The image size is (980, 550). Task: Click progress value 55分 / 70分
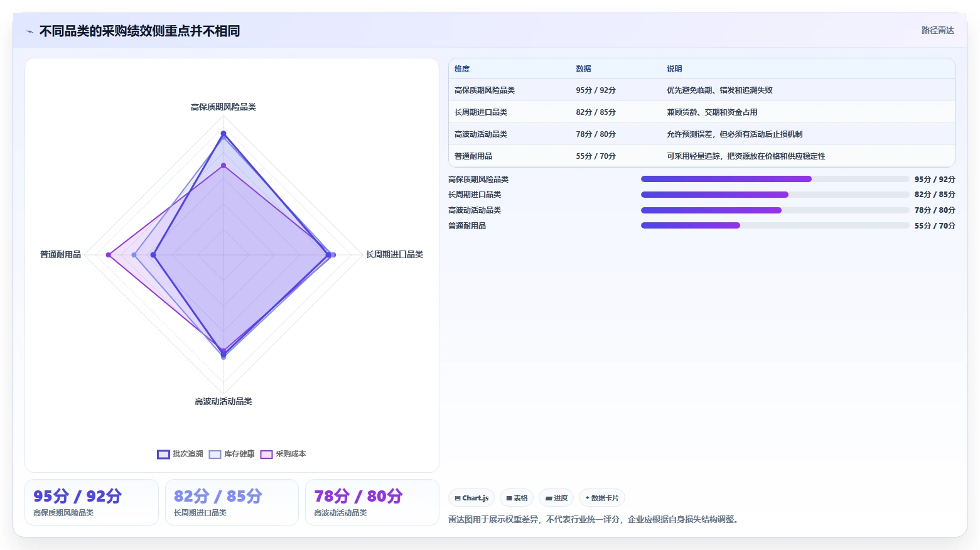[x=935, y=226]
